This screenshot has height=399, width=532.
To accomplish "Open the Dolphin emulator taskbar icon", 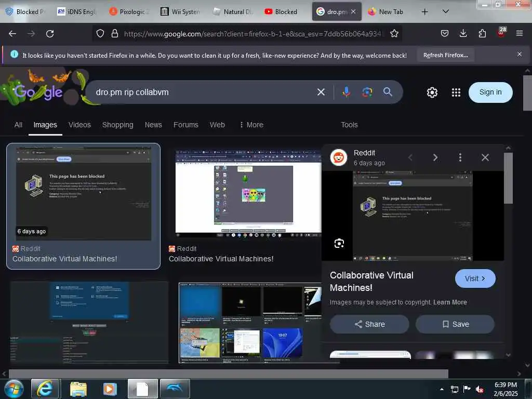I will click(x=175, y=389).
